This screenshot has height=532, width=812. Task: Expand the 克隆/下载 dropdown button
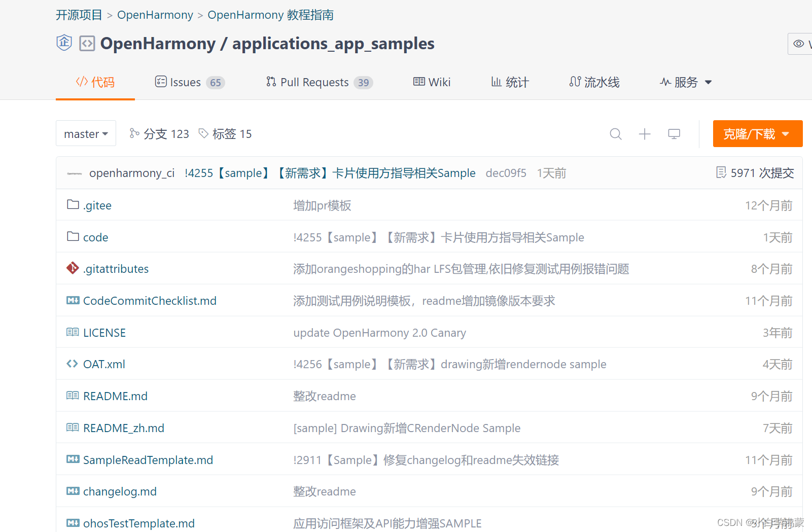758,134
